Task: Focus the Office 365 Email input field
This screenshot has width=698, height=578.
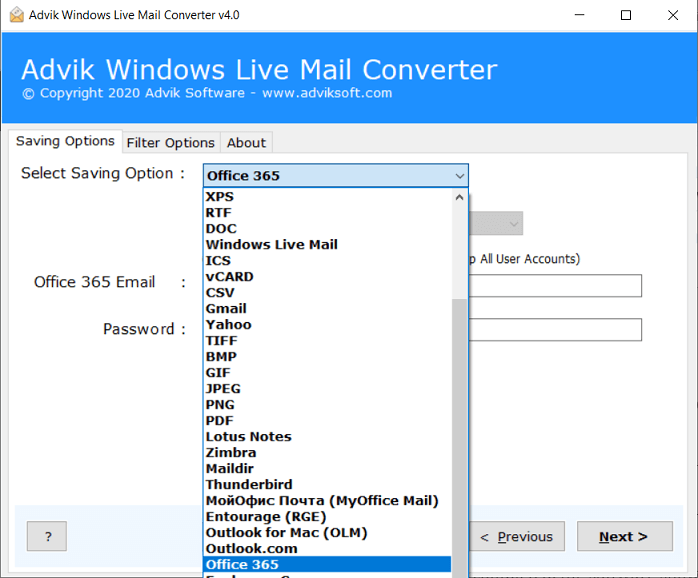Action: click(x=555, y=286)
